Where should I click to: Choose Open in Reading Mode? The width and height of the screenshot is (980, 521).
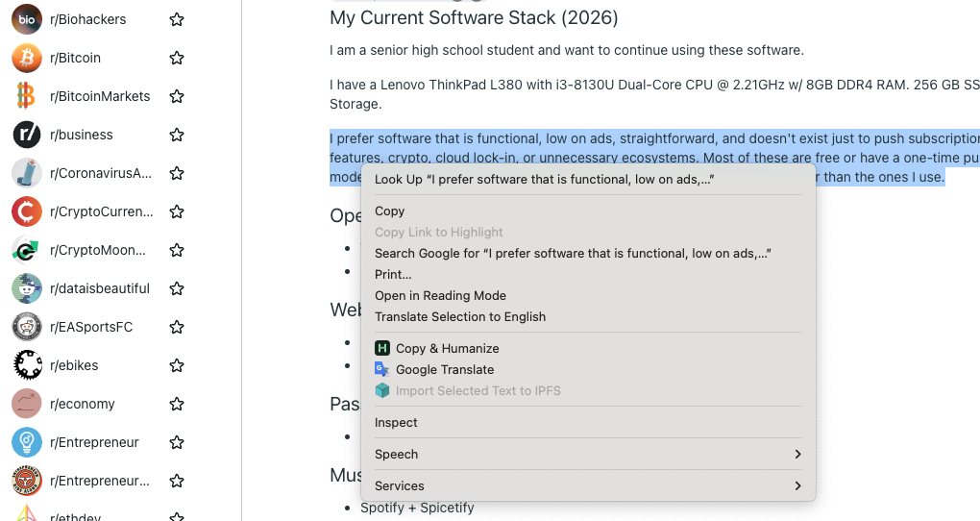tap(588, 296)
